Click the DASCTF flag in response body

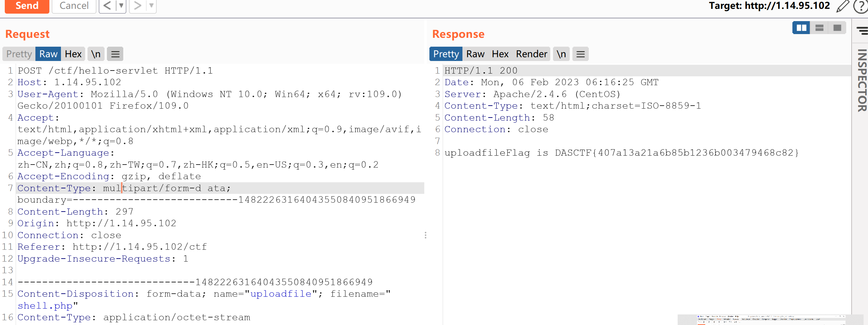(x=677, y=153)
